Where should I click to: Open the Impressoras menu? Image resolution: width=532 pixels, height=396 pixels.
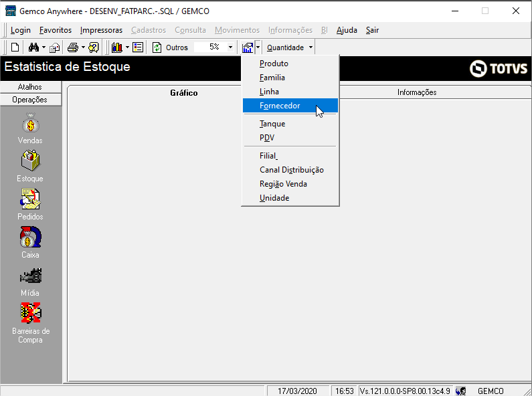[101, 30]
